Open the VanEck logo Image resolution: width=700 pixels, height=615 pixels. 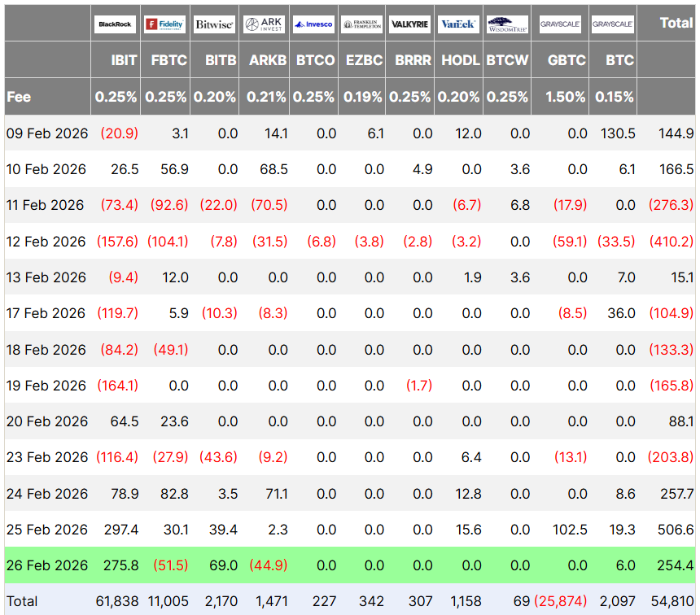[459, 24]
